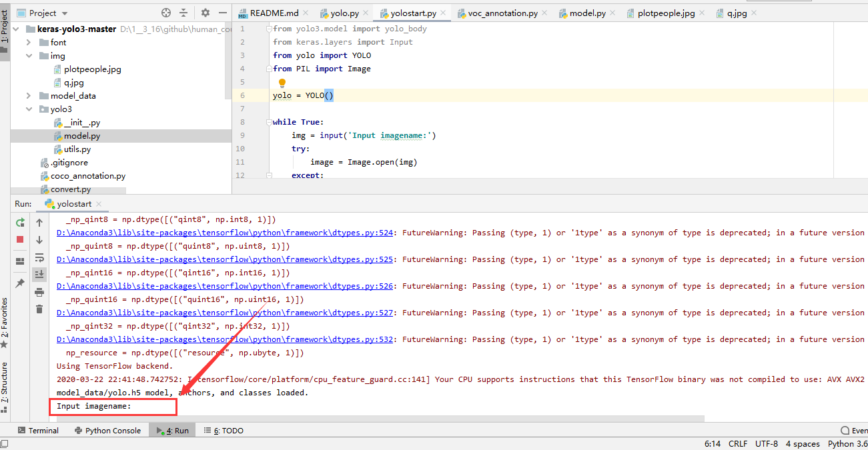Switch to the plotpeople.jpg editor tab
This screenshot has width=868, height=450.
[666, 13]
